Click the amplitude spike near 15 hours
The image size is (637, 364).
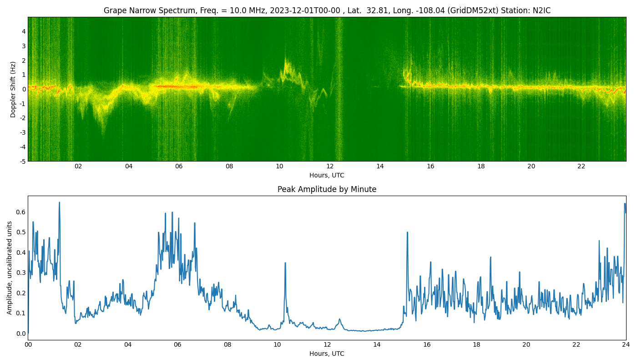407,233
